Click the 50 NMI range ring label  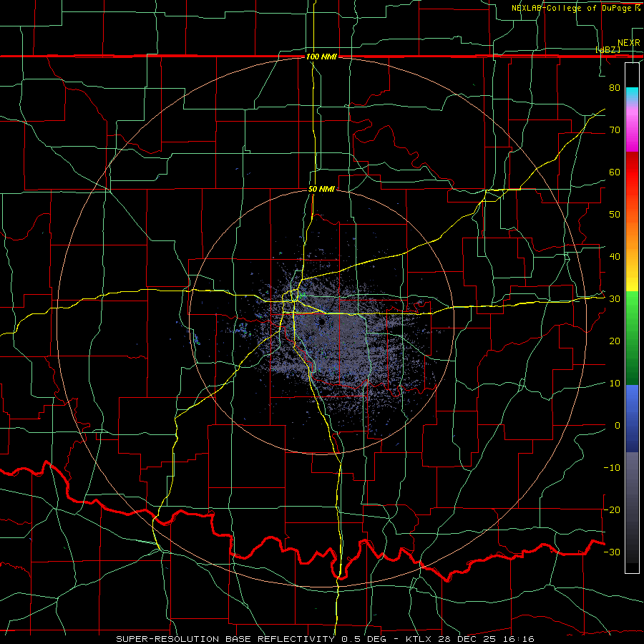(321, 190)
